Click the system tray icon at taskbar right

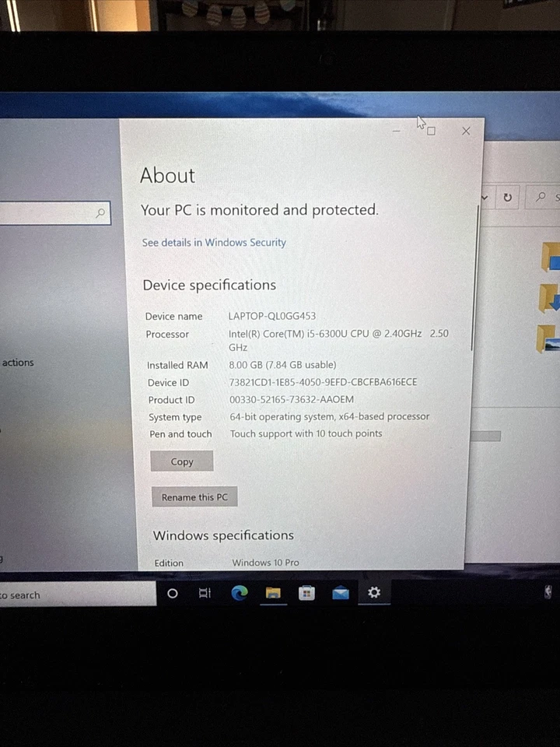(548, 591)
